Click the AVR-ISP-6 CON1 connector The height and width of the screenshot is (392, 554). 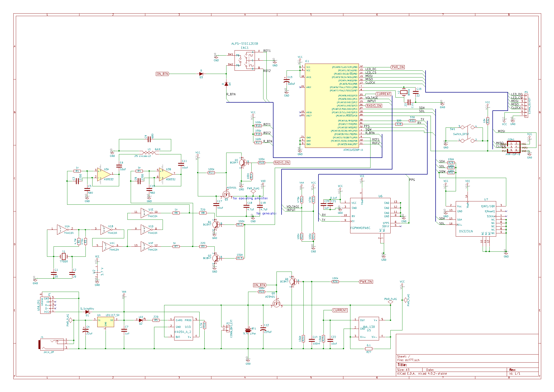513,147
